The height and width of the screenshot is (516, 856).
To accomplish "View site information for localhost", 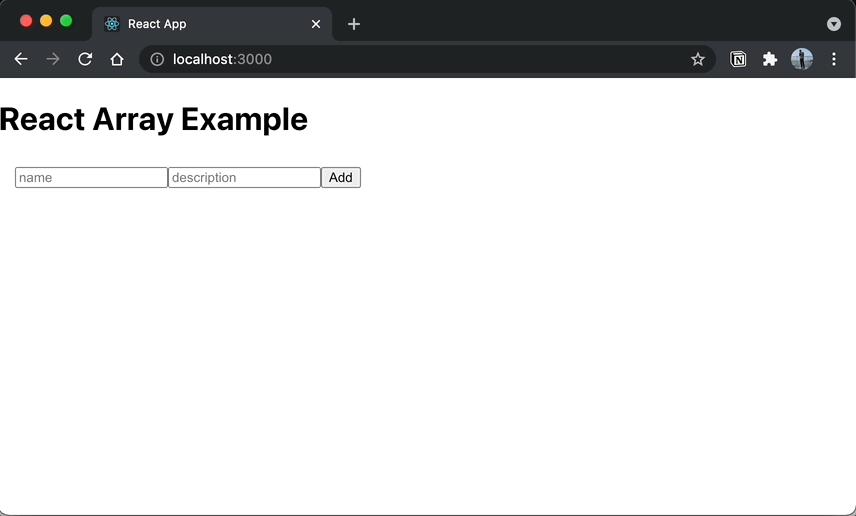I will pyautogui.click(x=157, y=59).
